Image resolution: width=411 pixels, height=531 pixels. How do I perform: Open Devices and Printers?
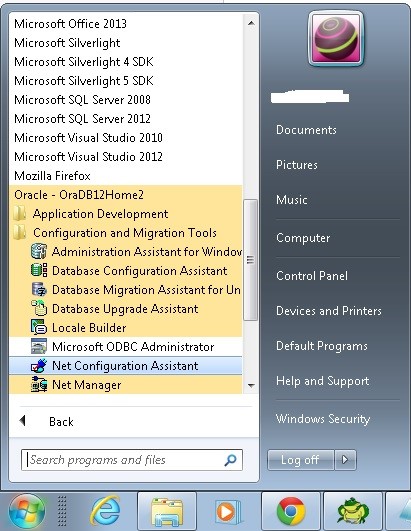(x=328, y=311)
